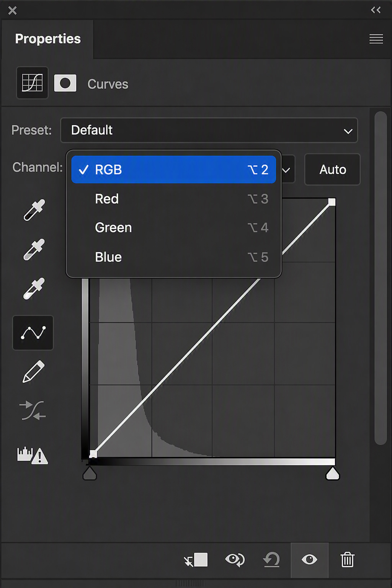Click the histogram warning recalculate icon
This screenshot has height=588, width=392.
[33, 456]
